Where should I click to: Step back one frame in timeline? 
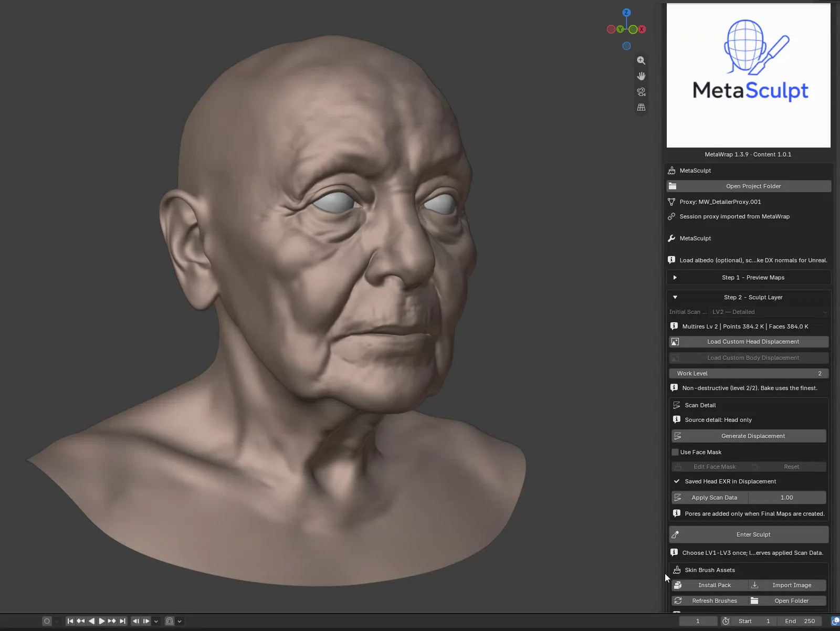click(136, 621)
